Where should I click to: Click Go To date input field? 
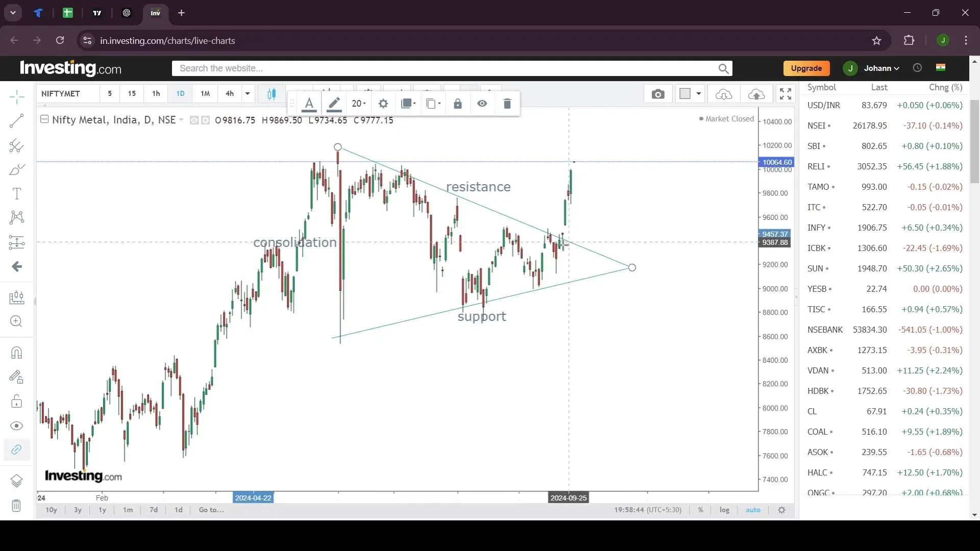click(x=211, y=509)
